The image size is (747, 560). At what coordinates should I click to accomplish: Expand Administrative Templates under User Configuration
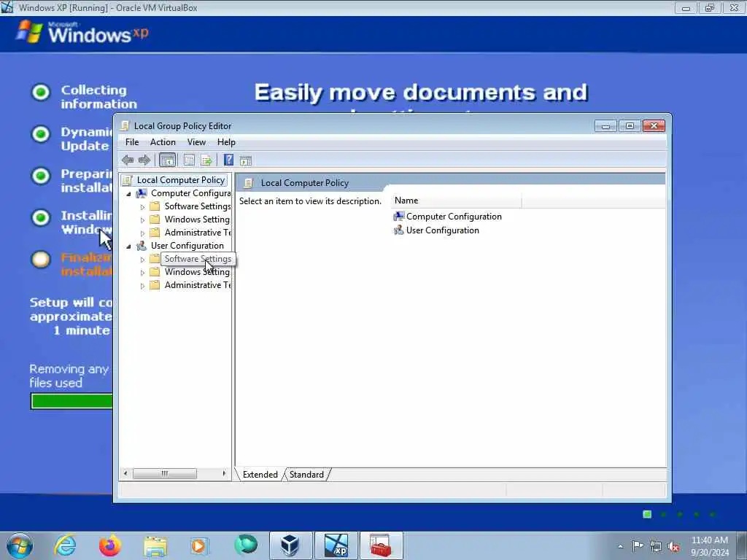tap(142, 286)
